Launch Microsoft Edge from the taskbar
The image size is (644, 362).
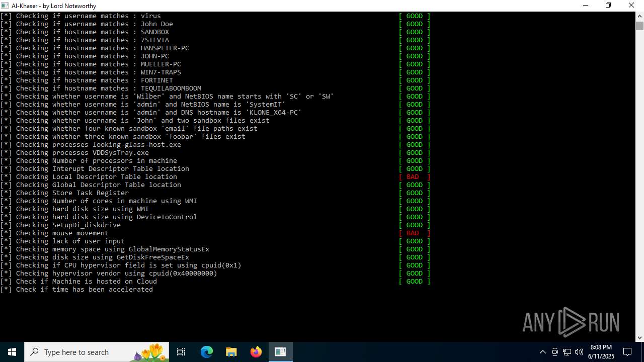207,352
